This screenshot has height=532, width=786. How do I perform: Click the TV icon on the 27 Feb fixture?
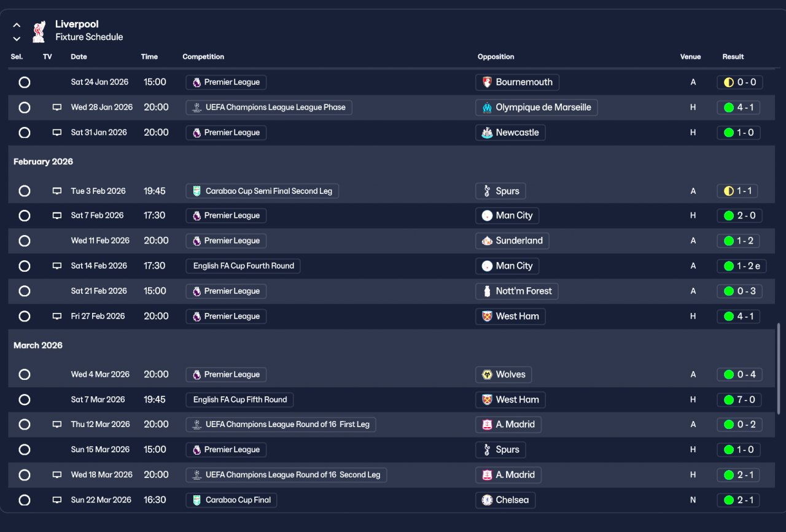click(x=57, y=317)
